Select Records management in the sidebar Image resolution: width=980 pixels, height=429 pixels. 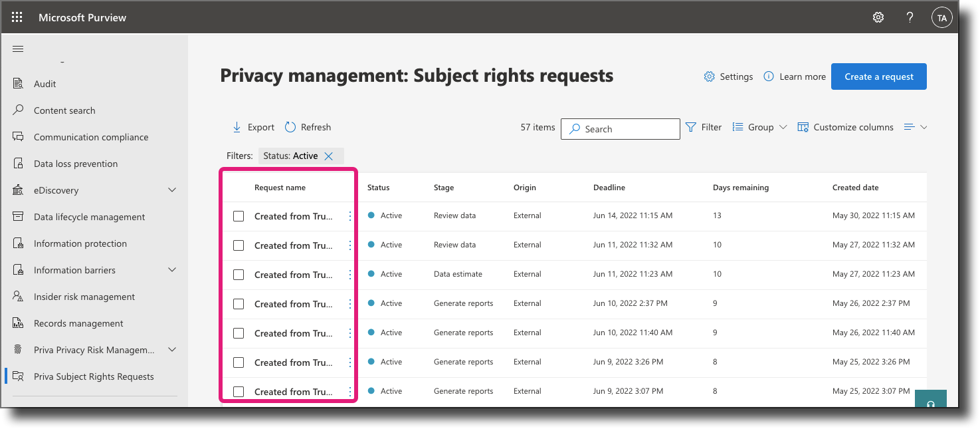78,323
